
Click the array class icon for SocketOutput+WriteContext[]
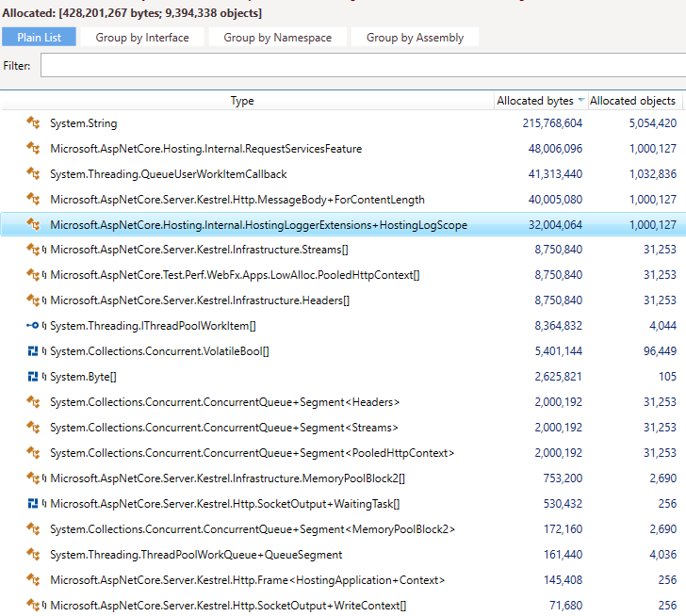[x=33, y=605]
